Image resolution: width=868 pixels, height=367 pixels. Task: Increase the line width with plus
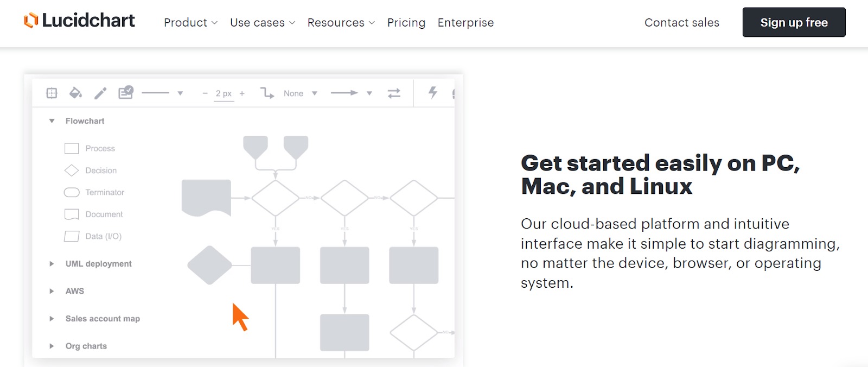tap(242, 93)
